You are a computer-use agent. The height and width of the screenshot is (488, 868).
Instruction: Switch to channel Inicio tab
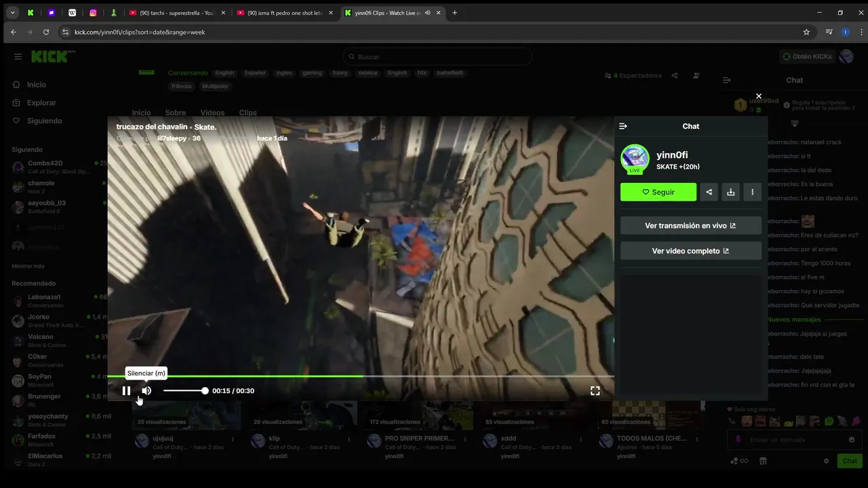coord(141,113)
